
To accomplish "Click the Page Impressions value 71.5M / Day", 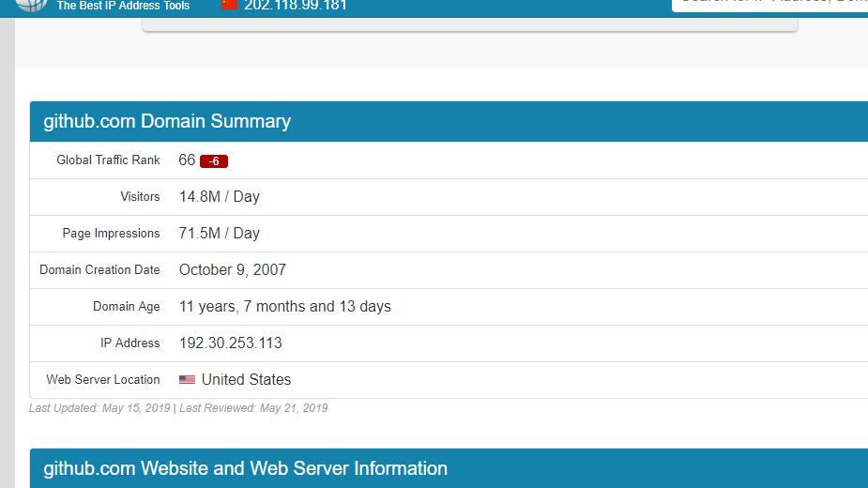I will (x=219, y=234).
